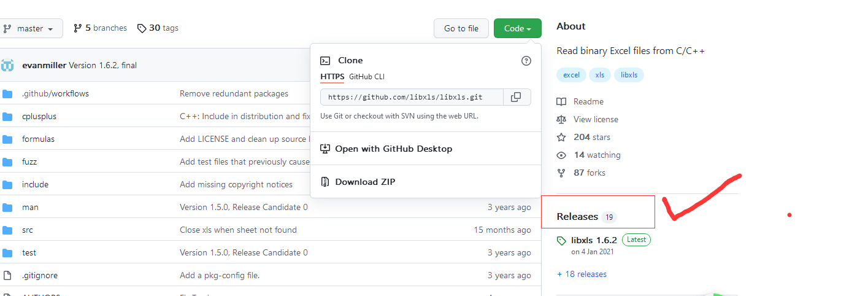Open the .github/workflows folder
868x296 pixels.
pos(55,94)
